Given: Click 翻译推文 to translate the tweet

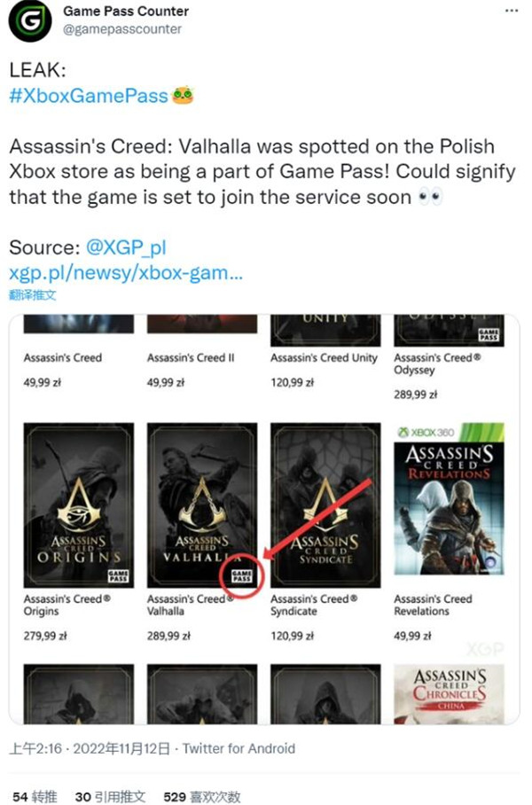Looking at the screenshot, I should [32, 294].
